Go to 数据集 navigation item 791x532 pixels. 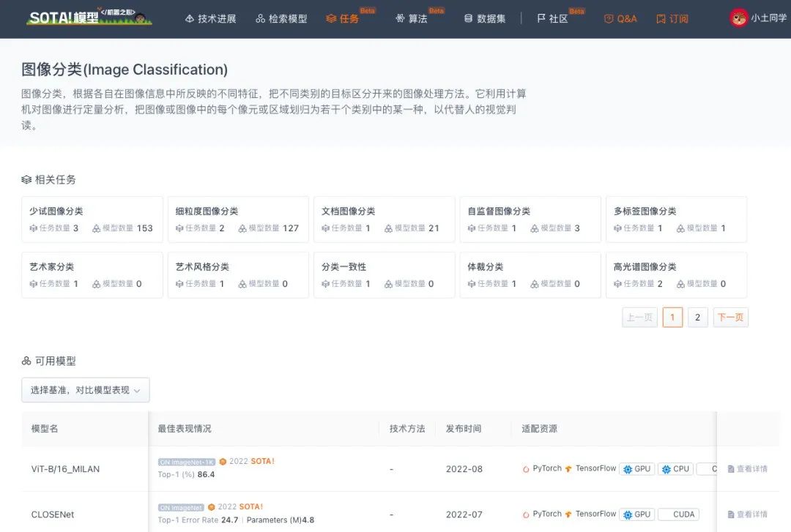pos(485,18)
